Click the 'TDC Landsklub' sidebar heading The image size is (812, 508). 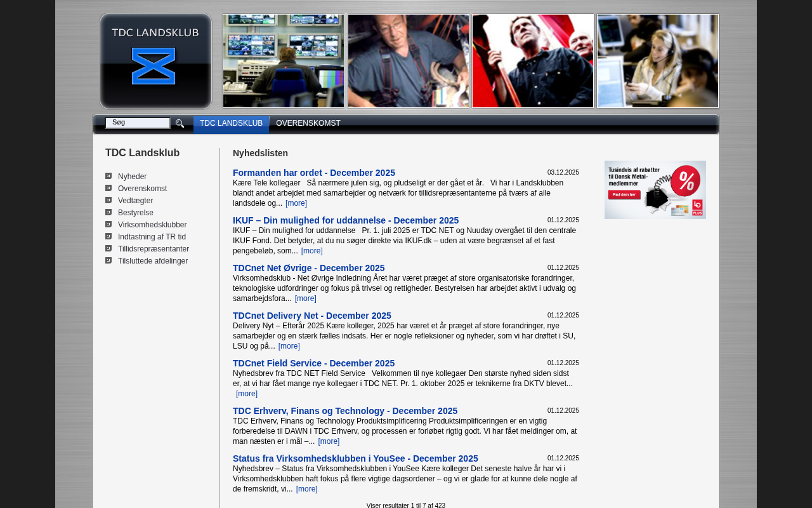coord(142,153)
